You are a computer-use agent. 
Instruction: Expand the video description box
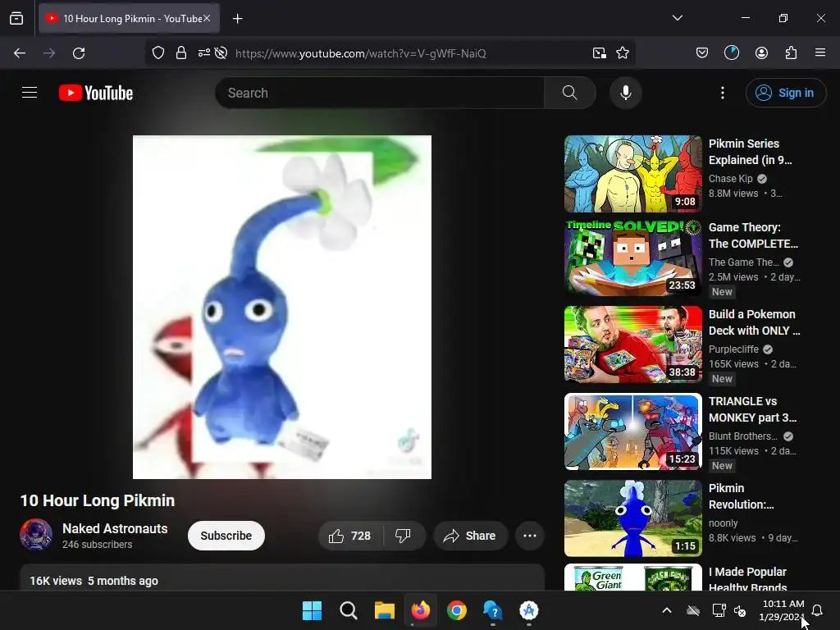(x=282, y=577)
